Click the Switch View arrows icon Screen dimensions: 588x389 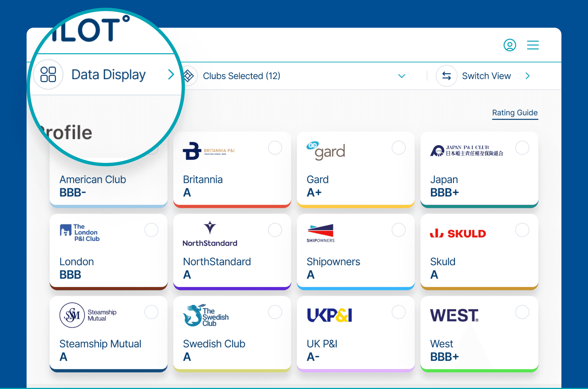447,76
